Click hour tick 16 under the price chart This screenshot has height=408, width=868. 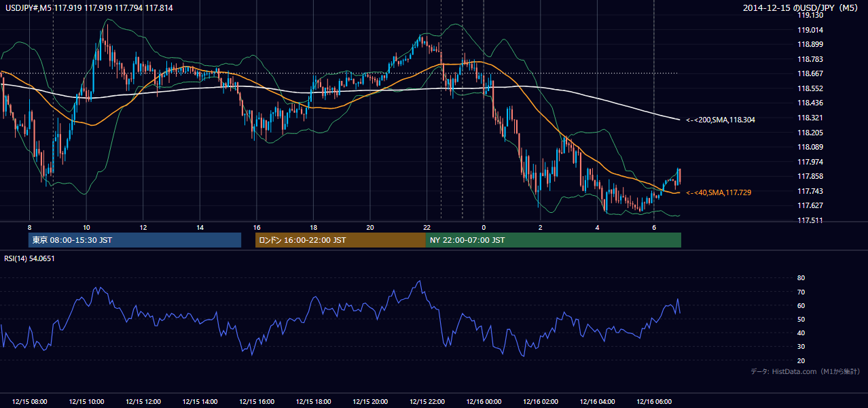tap(257, 227)
